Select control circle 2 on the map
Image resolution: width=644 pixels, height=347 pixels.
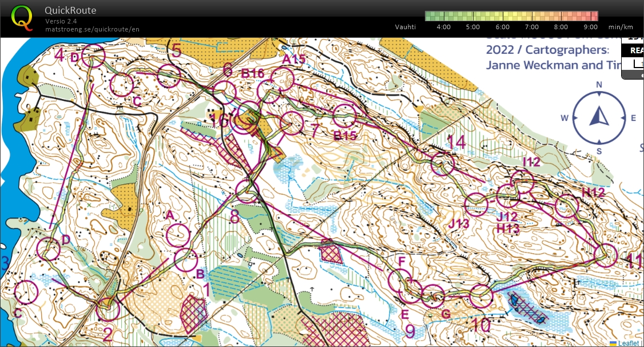point(108,309)
